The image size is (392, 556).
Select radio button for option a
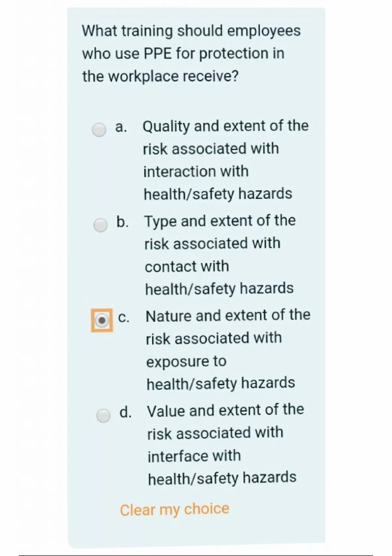[99, 130]
